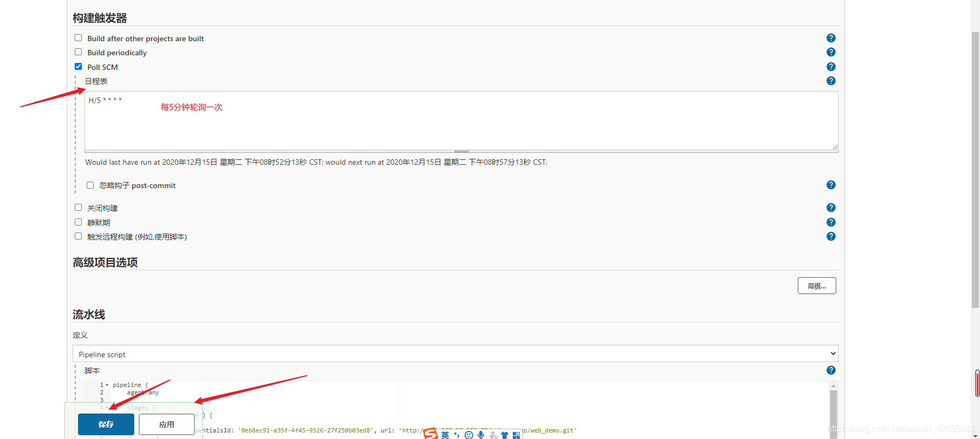Click script editor scrollbar up arrow
980x439 pixels.
click(833, 385)
